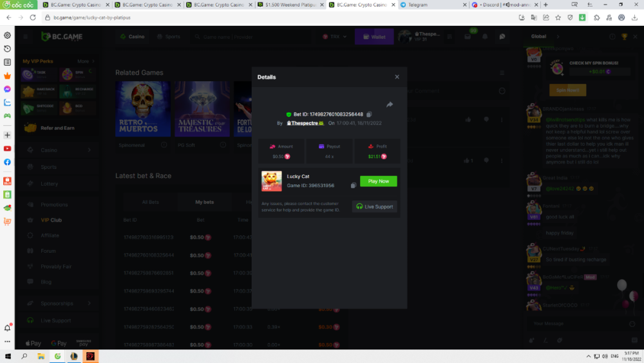Viewport: 644px width, 363px height.
Task: Open Windows search from the taskbar
Action: (x=24, y=356)
